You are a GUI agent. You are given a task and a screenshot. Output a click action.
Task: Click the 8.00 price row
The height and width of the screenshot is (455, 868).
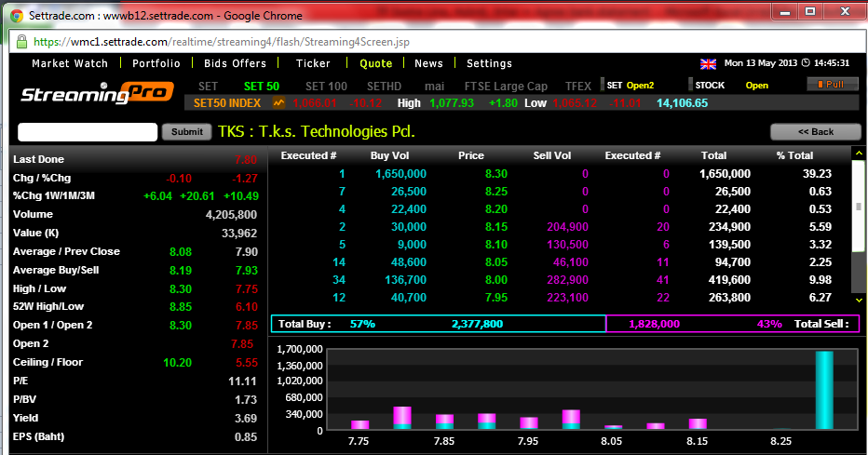coord(560,280)
